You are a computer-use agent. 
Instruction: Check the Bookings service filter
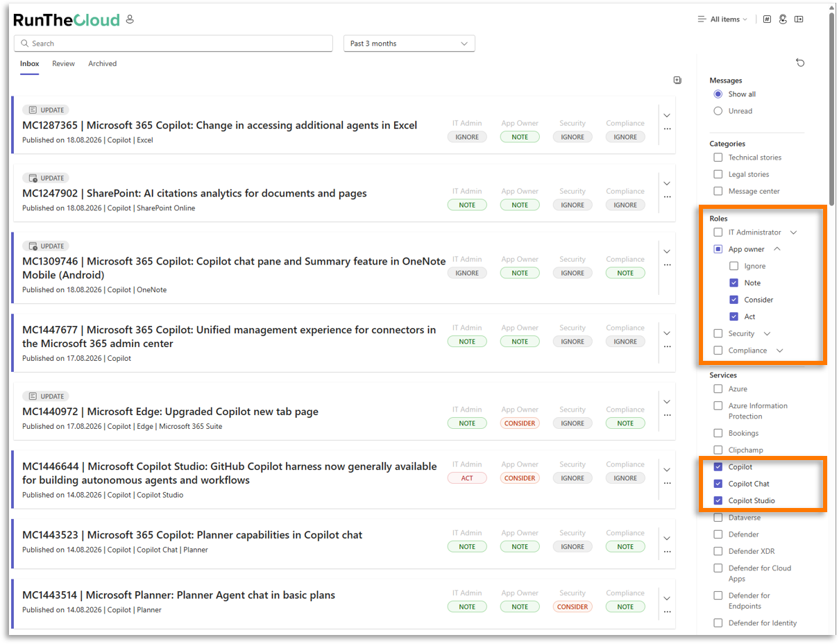718,433
